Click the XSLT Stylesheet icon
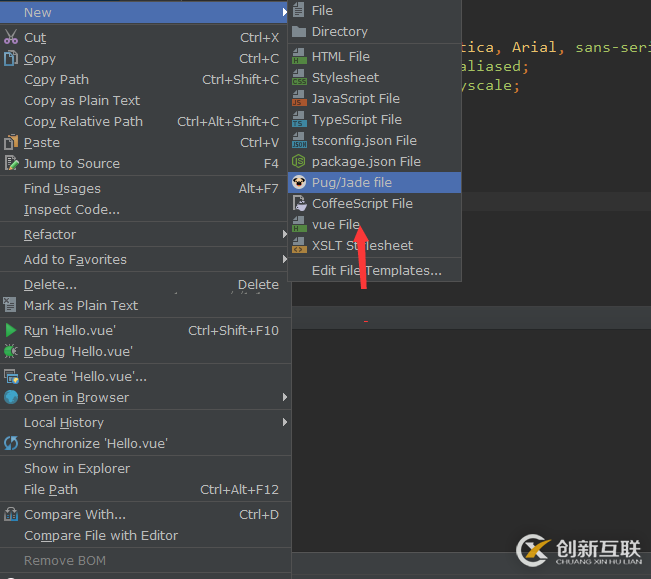The image size is (651, 579). point(299,245)
